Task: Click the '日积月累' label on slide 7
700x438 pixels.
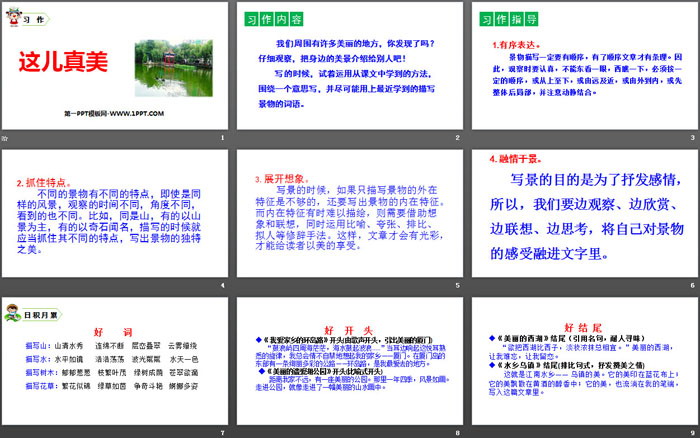Action: point(41,315)
